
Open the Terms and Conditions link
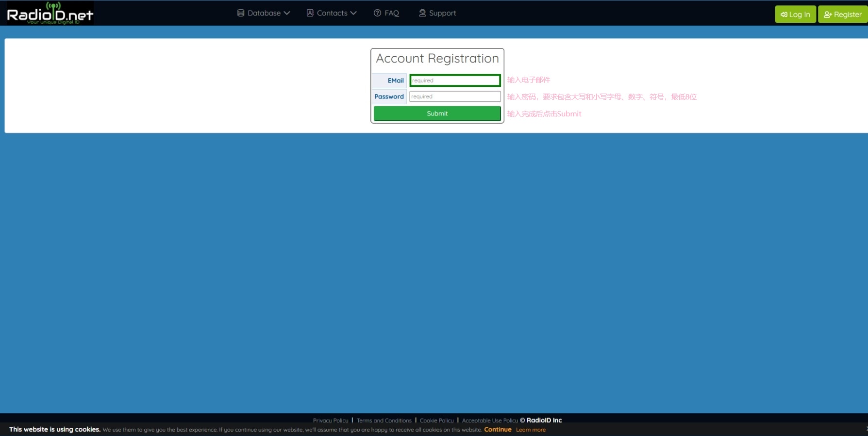pyautogui.click(x=384, y=420)
